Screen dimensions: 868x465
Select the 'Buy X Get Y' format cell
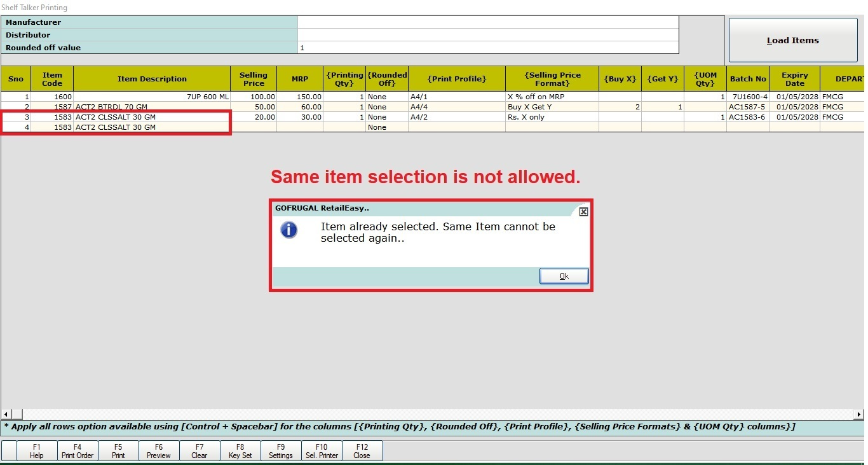[552, 107]
